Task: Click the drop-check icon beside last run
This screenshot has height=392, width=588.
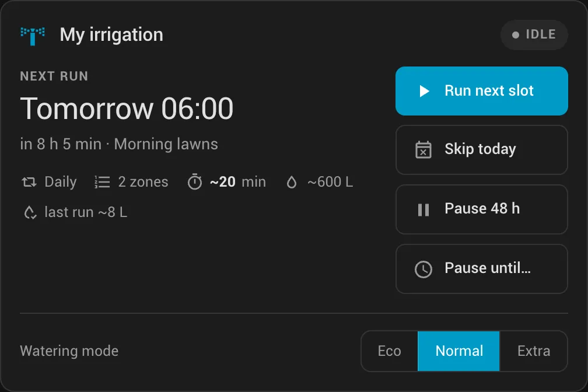Action: pyautogui.click(x=30, y=213)
